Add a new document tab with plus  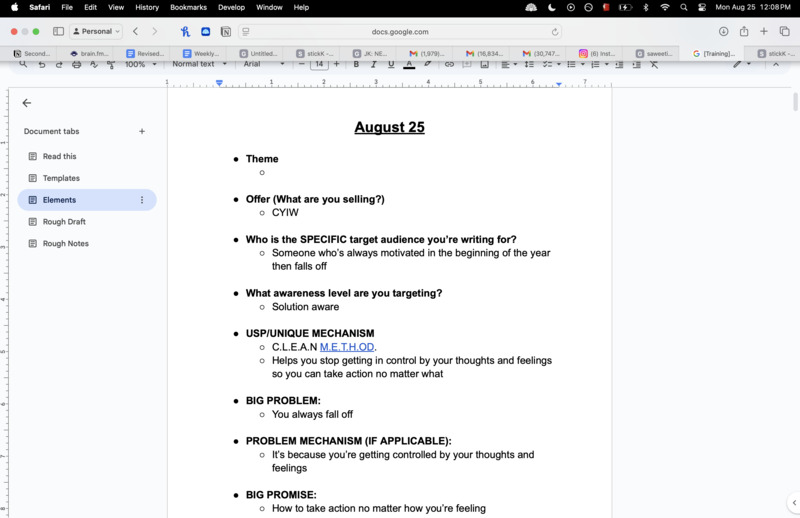[142, 131]
